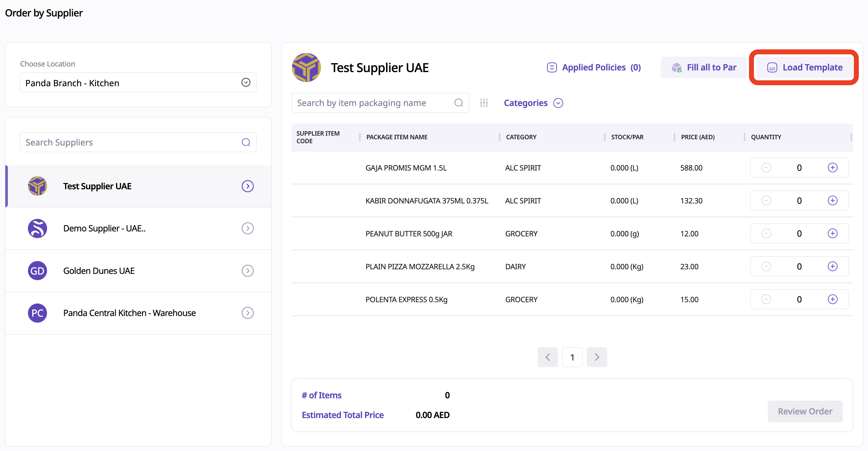This screenshot has width=868, height=451.
Task: Open Applied Policies (0) link
Action: pyautogui.click(x=594, y=67)
